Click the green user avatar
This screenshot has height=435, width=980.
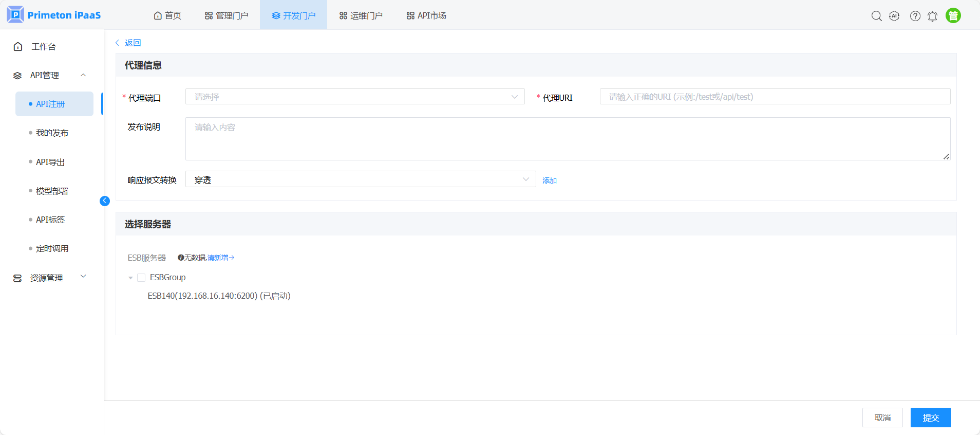953,16
